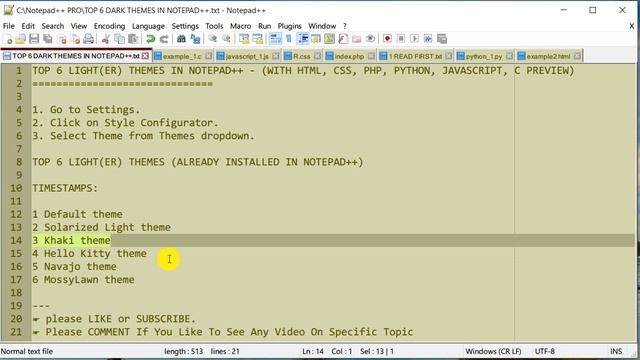Open the Folder as Workspace icon

[x=357, y=39]
